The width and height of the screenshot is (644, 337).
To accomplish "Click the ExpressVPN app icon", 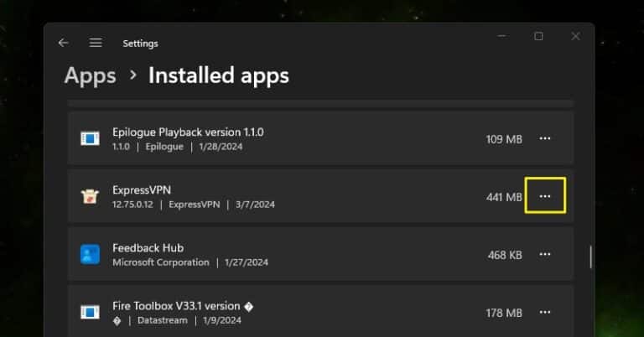I will coord(90,196).
